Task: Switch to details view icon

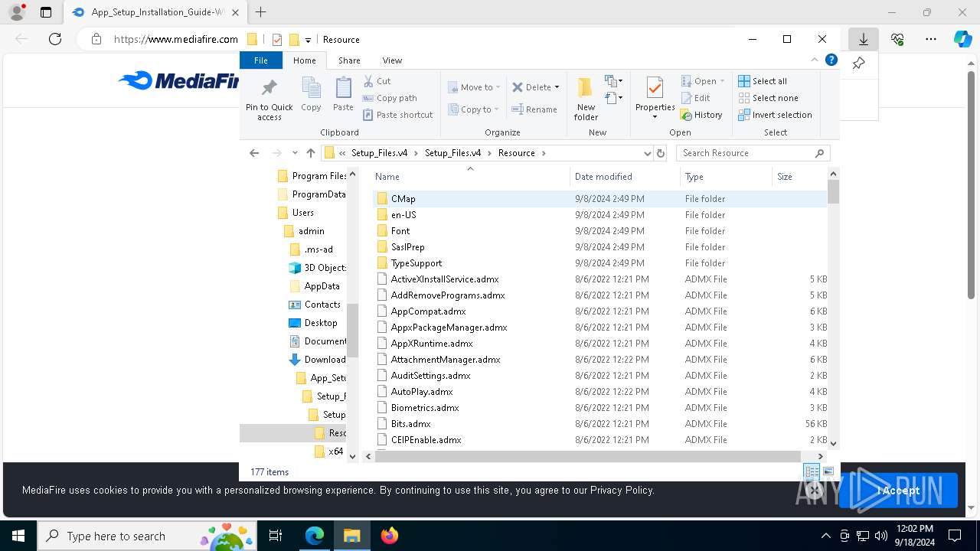Action: pyautogui.click(x=812, y=472)
